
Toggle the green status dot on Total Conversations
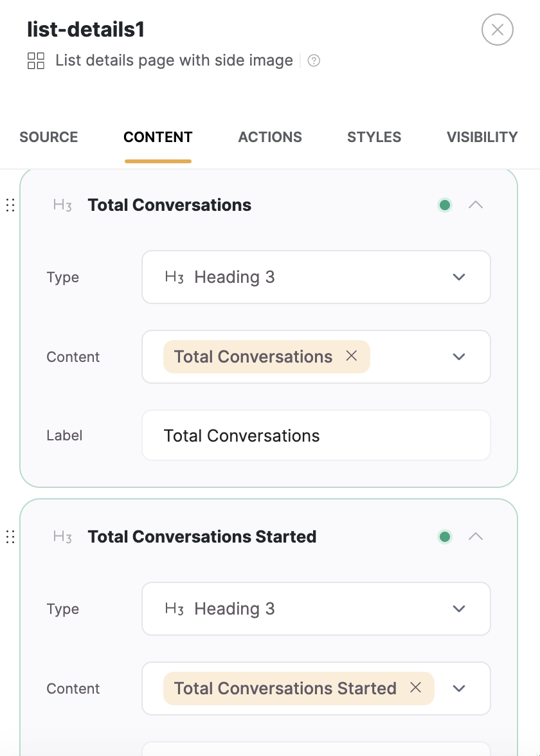point(445,204)
